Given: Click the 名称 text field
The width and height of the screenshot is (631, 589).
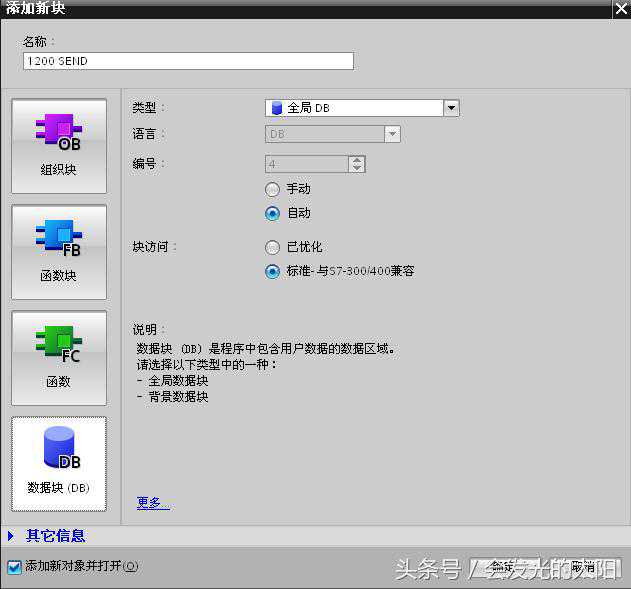Looking at the screenshot, I should 188,61.
